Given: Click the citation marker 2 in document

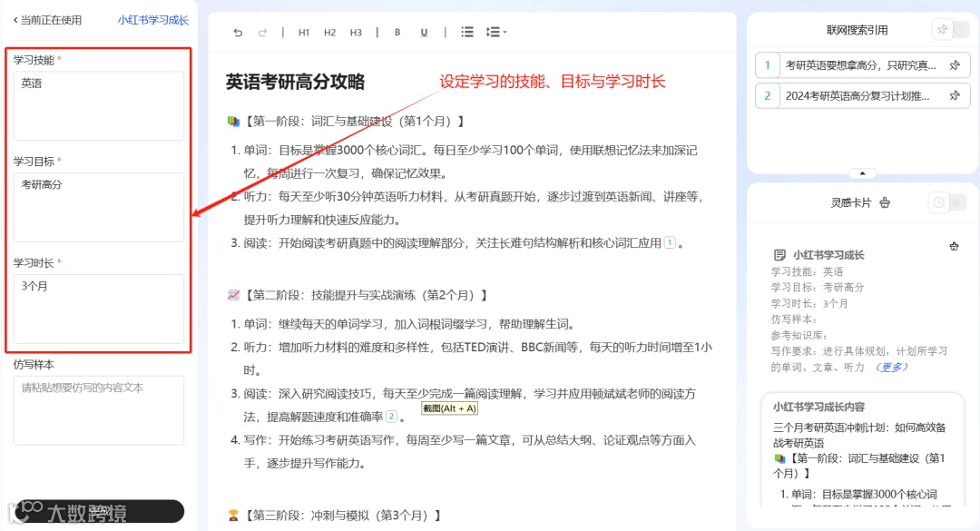Looking at the screenshot, I should 392,417.
